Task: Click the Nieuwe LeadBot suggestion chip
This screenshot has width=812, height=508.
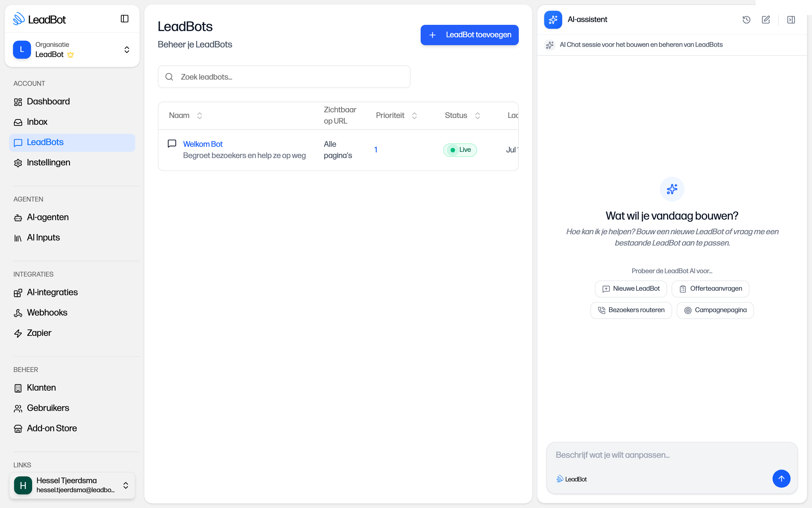Action: pos(631,289)
